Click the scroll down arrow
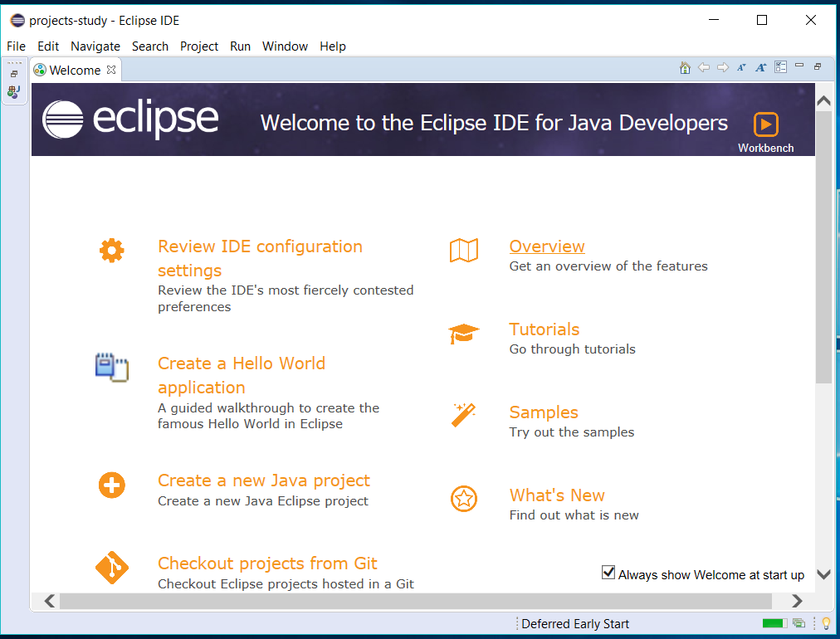Viewport: 840px width, 639px height. (x=823, y=574)
